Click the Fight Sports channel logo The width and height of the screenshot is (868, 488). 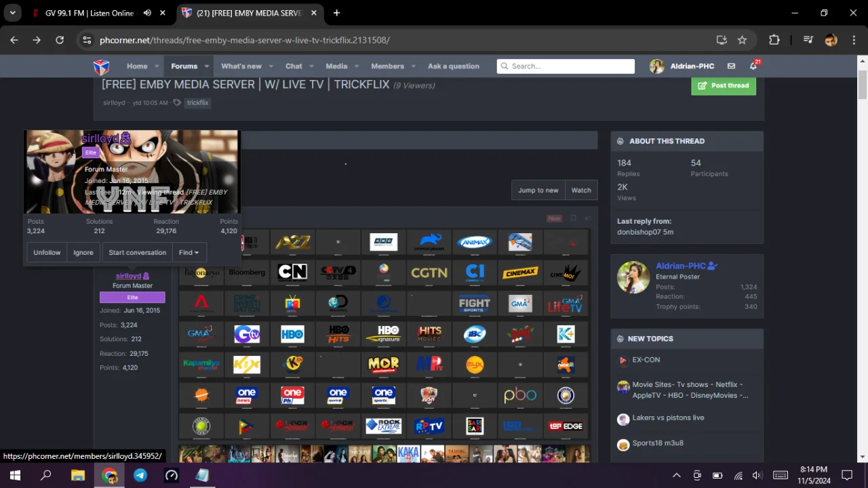[x=475, y=304]
